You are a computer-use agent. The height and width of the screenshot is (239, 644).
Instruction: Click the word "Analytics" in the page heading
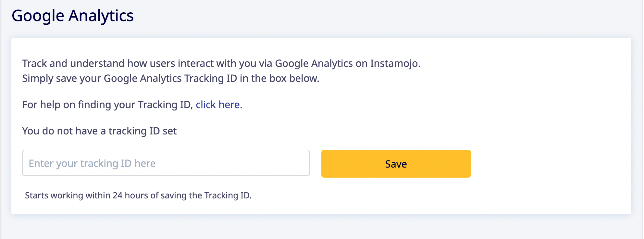(x=101, y=16)
